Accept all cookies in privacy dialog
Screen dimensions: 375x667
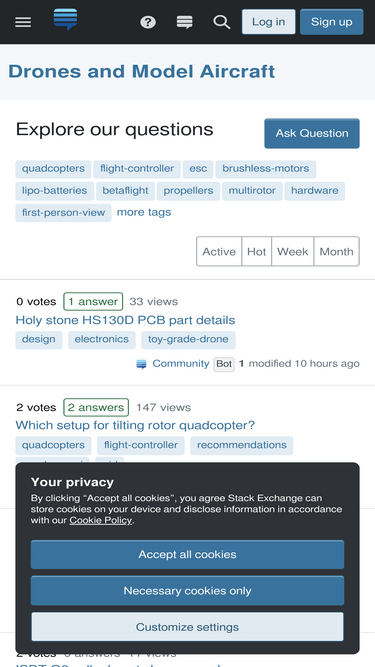click(188, 554)
